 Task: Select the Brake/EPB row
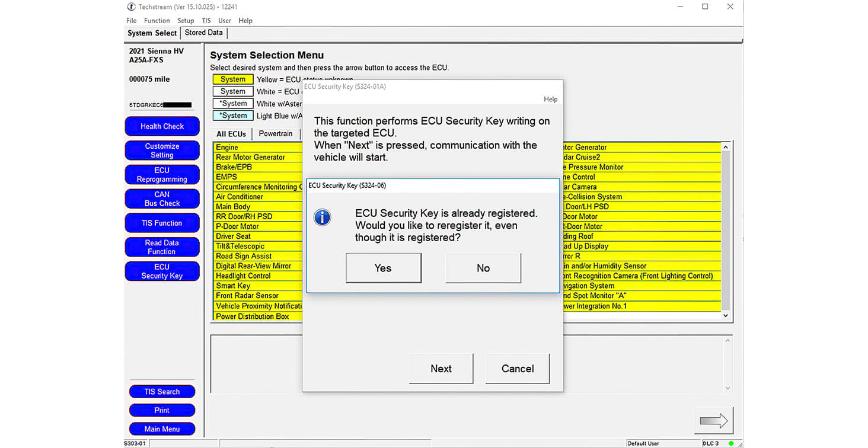259,167
